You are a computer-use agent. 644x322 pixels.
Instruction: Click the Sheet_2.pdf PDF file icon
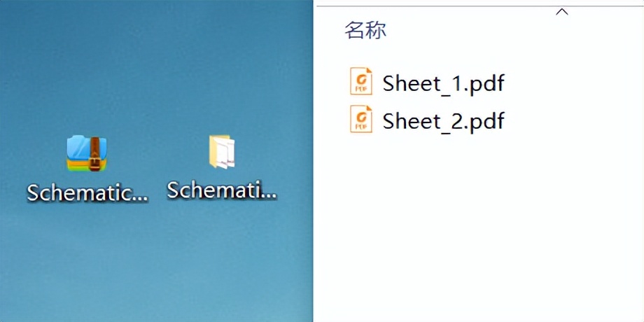coord(361,120)
